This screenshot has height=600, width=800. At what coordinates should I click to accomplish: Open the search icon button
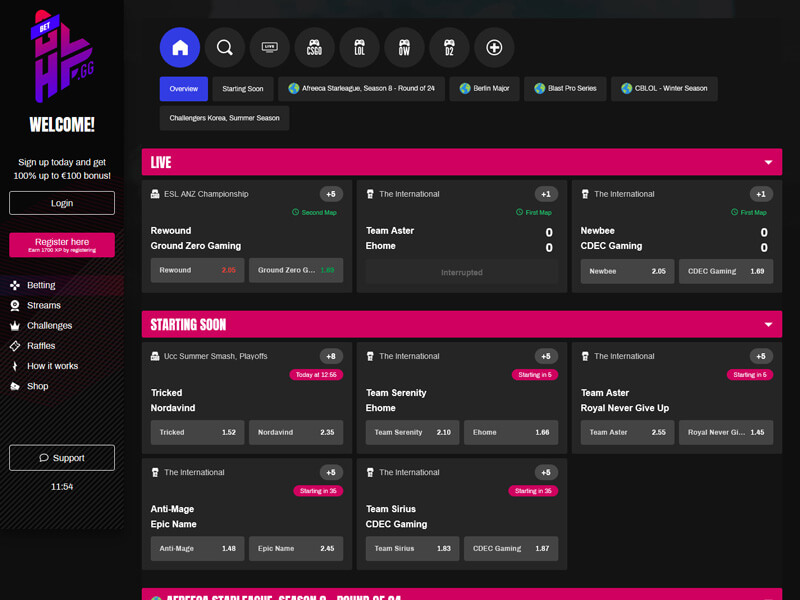coord(224,47)
